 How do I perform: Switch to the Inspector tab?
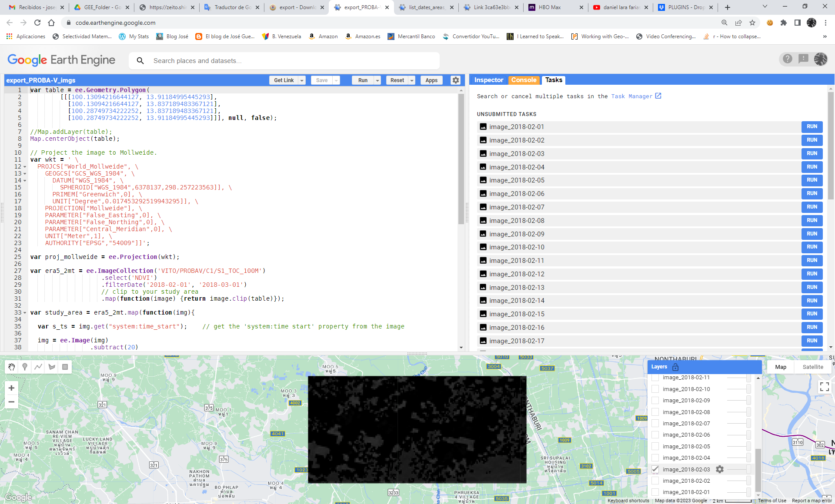coord(489,79)
